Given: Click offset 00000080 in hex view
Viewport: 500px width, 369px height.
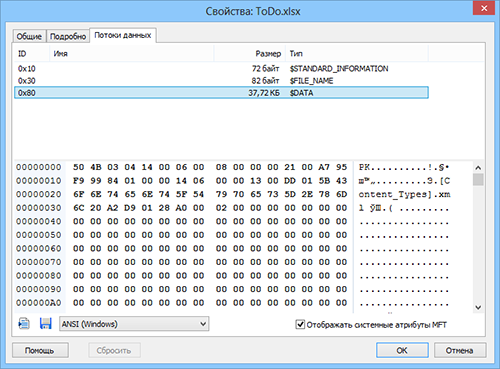Looking at the screenshot, I should click(39, 275).
